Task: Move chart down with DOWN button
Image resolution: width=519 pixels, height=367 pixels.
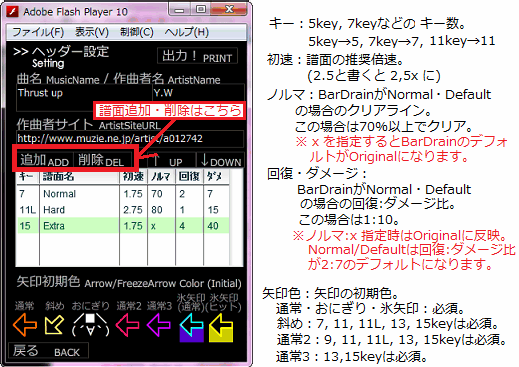Action: coord(221,160)
